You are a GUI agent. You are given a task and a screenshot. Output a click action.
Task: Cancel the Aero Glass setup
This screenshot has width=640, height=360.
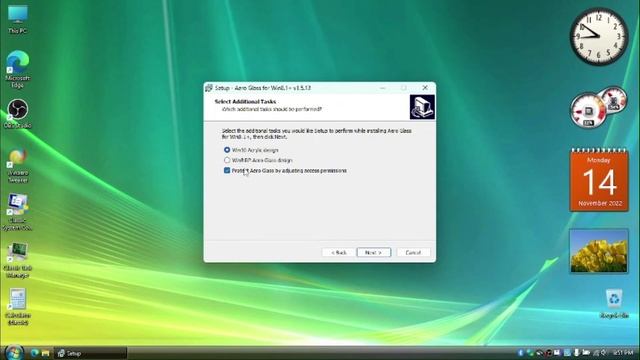(x=413, y=252)
